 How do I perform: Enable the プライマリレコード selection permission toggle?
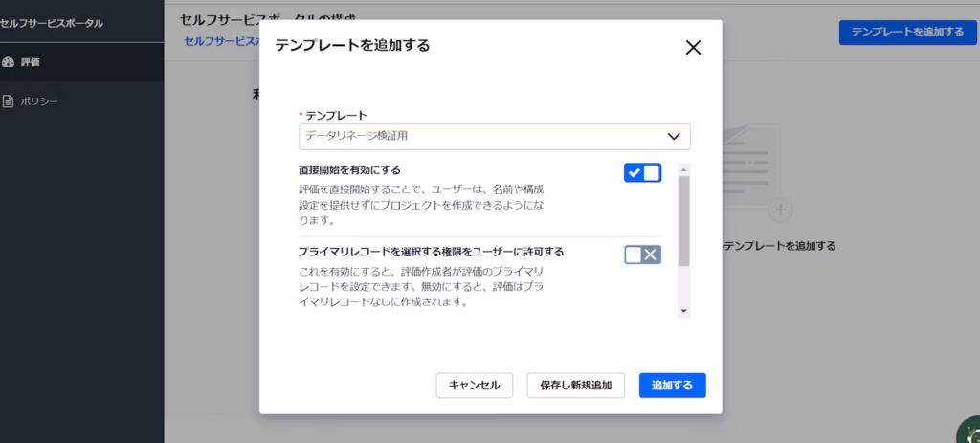[642, 255]
